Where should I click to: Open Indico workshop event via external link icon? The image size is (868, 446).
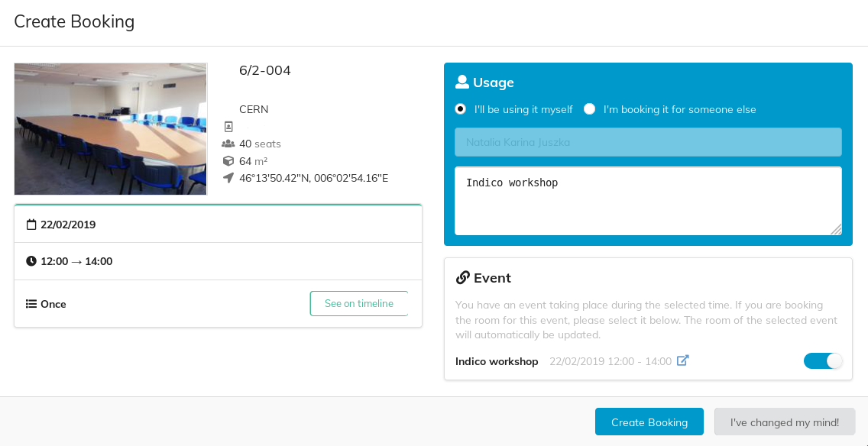pos(683,360)
